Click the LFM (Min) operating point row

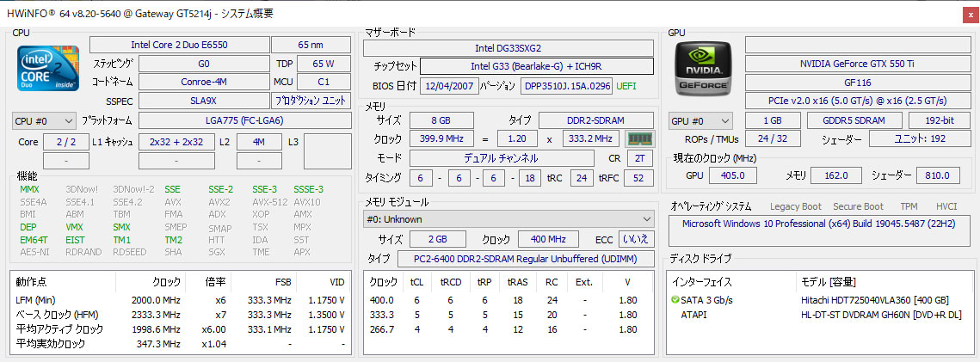pos(182,300)
